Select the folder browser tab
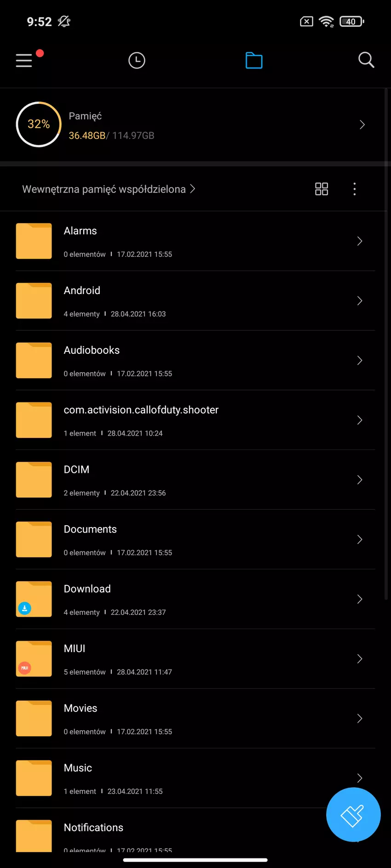The width and height of the screenshot is (391, 868). 254,60
